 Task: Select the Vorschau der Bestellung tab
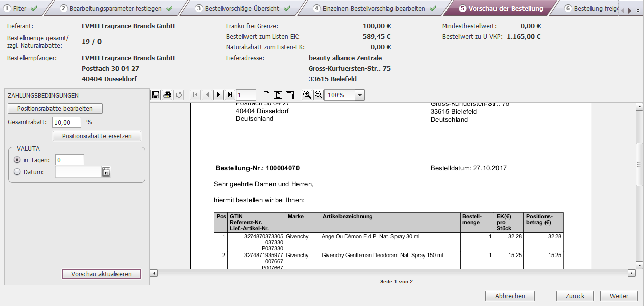[x=501, y=8]
